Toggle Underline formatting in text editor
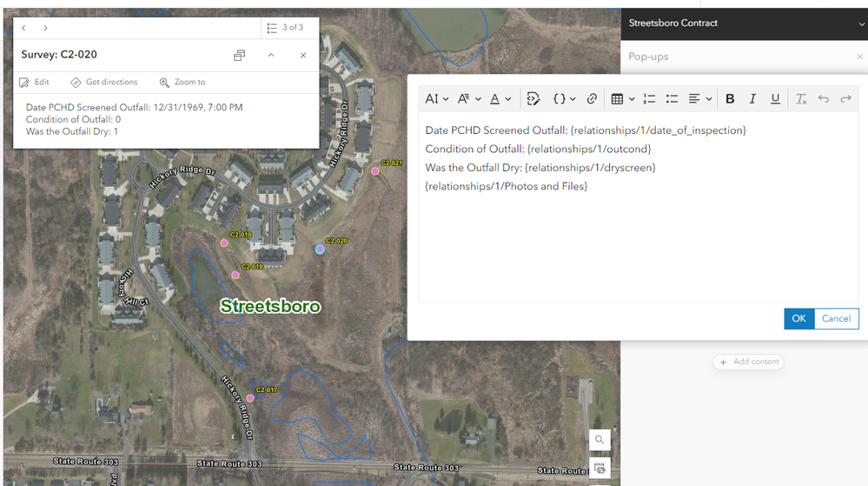The height and width of the screenshot is (486, 868). (x=775, y=98)
